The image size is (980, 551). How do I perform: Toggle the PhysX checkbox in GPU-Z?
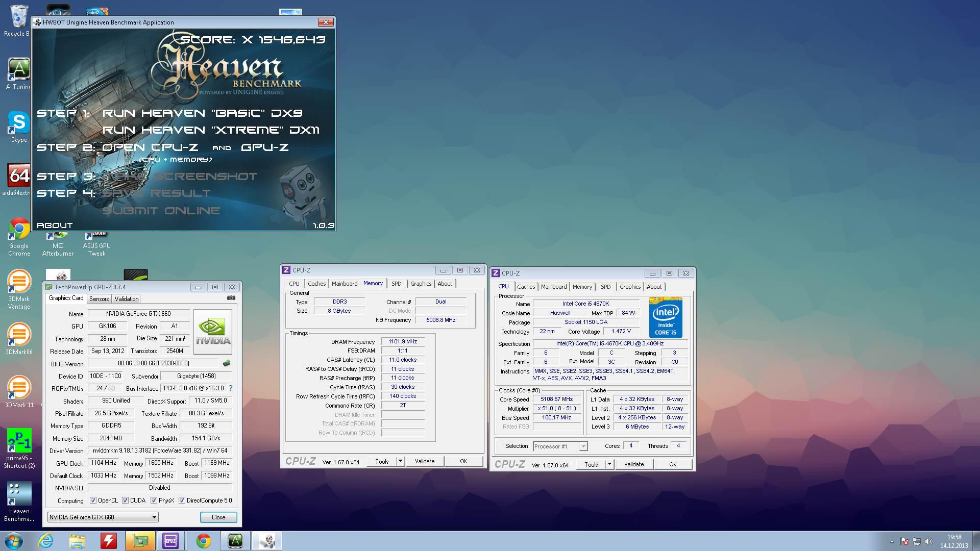154,500
